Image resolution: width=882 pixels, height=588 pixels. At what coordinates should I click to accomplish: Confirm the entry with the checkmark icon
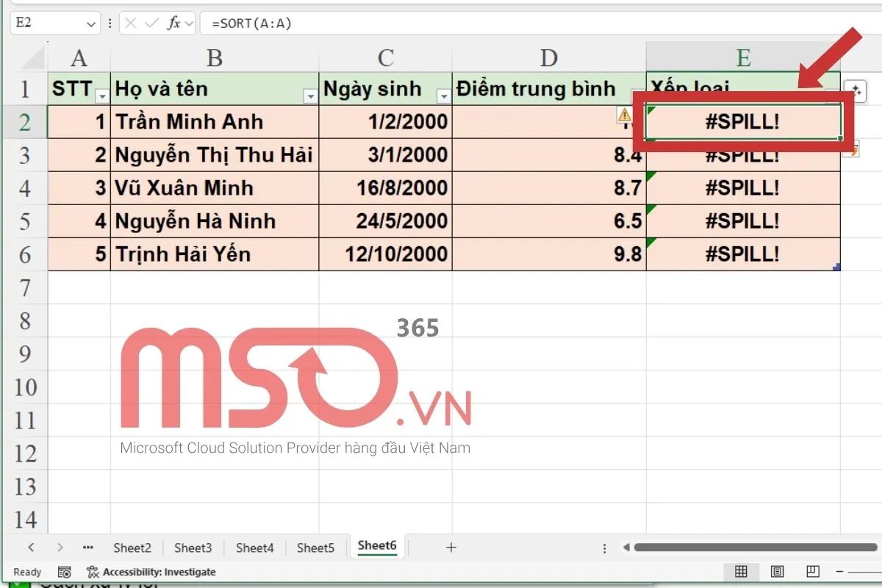point(152,22)
